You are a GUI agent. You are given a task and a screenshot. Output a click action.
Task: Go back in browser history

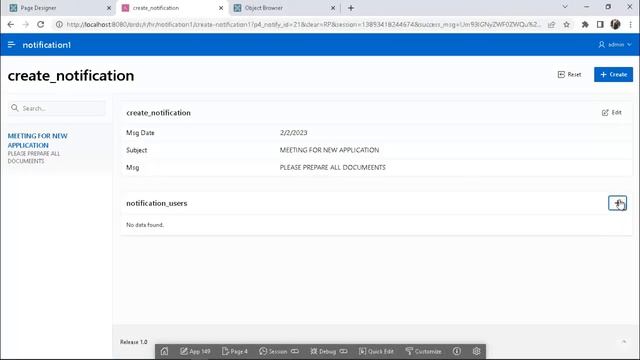tap(11, 24)
